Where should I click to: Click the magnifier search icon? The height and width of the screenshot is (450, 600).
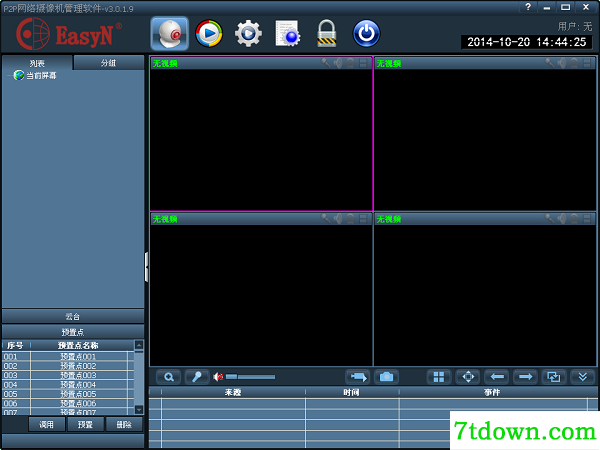coord(169,377)
